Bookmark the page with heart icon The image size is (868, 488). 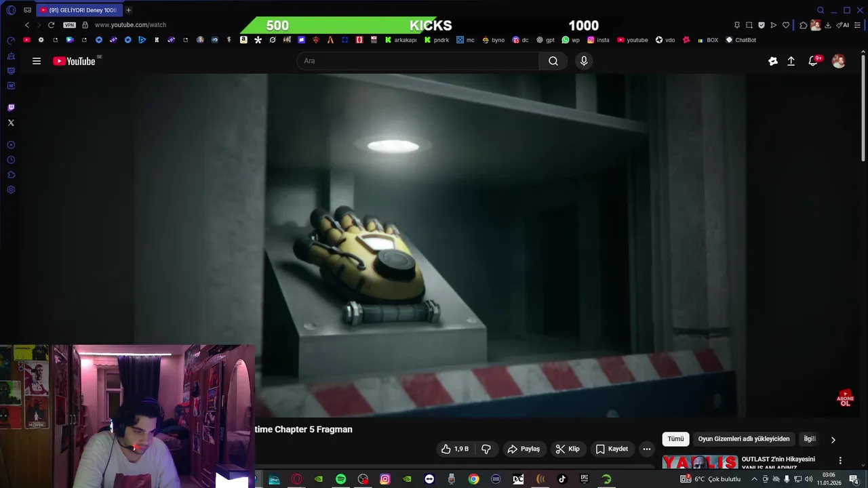pos(786,25)
